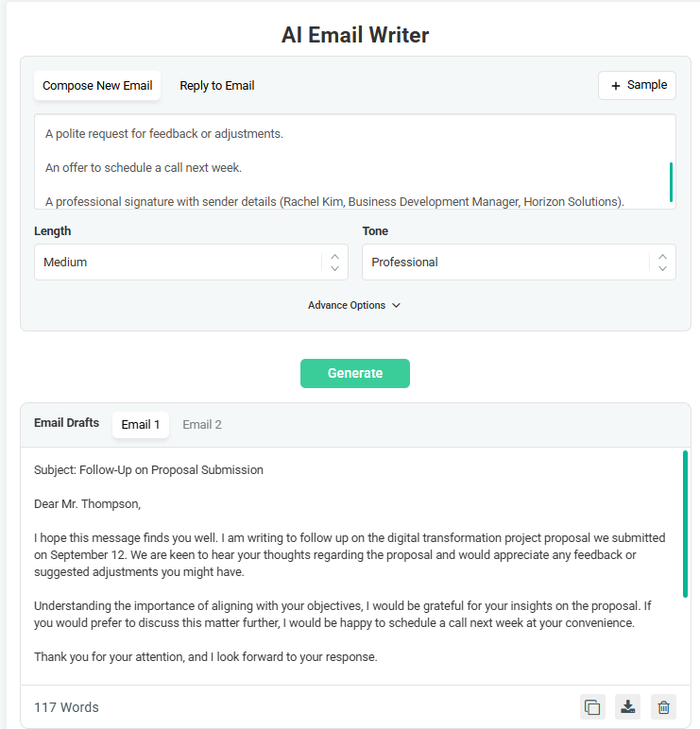Delete the current email draft

(x=663, y=707)
